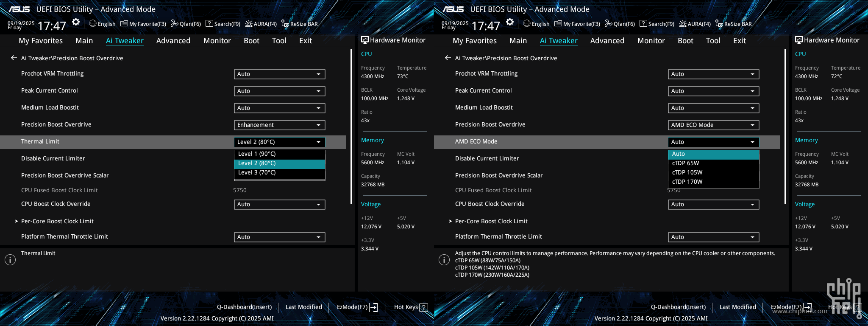Collapse the Thermal Limit dropdown
Image resolution: width=868 pixels, height=326 pixels.
click(x=280, y=142)
